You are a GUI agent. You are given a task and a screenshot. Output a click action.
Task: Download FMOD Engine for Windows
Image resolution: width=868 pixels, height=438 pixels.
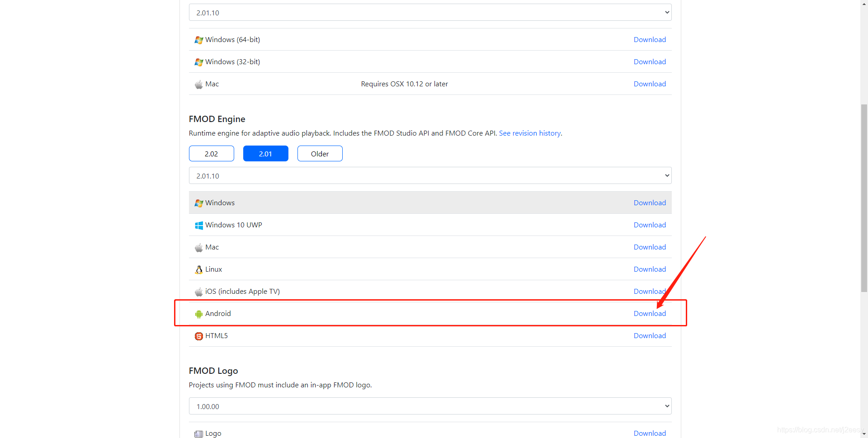pyautogui.click(x=650, y=203)
